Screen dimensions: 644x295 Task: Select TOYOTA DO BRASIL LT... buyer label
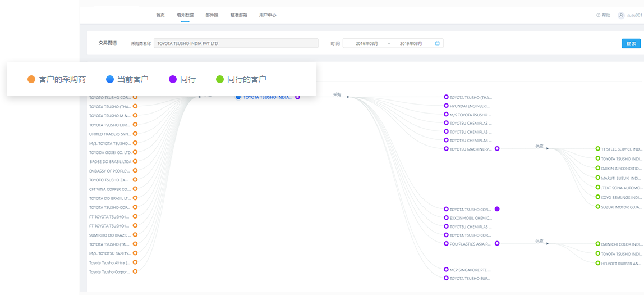pyautogui.click(x=110, y=198)
